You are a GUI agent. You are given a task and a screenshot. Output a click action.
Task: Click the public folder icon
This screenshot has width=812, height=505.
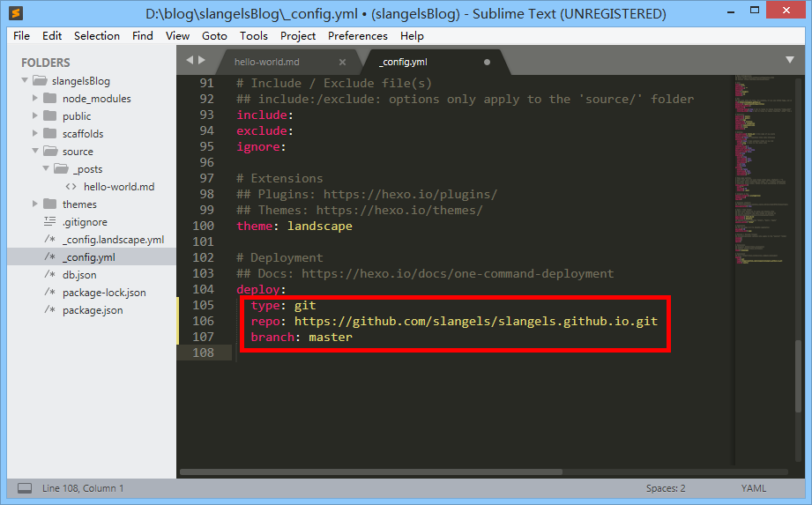[50, 116]
